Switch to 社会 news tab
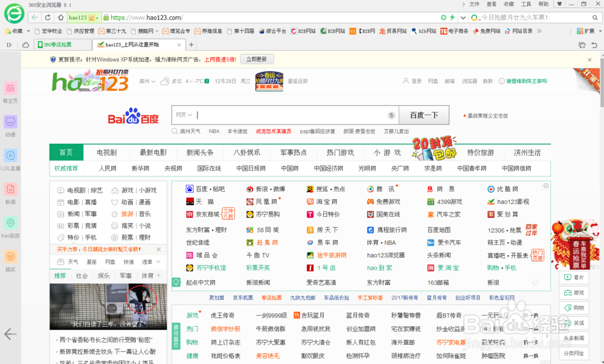604x364 pixels. [x=82, y=275]
